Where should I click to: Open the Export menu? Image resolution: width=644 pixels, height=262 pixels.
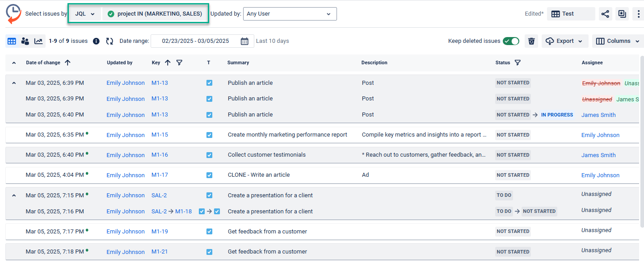pos(565,41)
